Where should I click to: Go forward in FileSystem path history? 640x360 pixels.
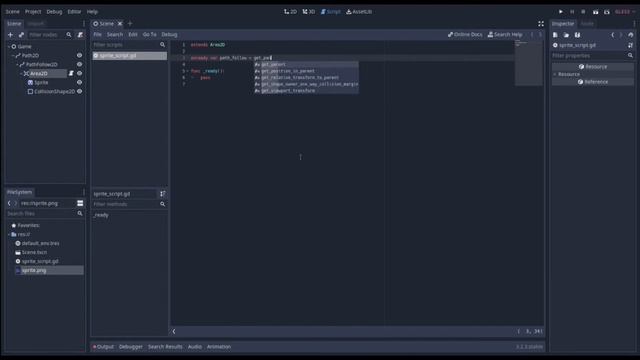(x=16, y=203)
